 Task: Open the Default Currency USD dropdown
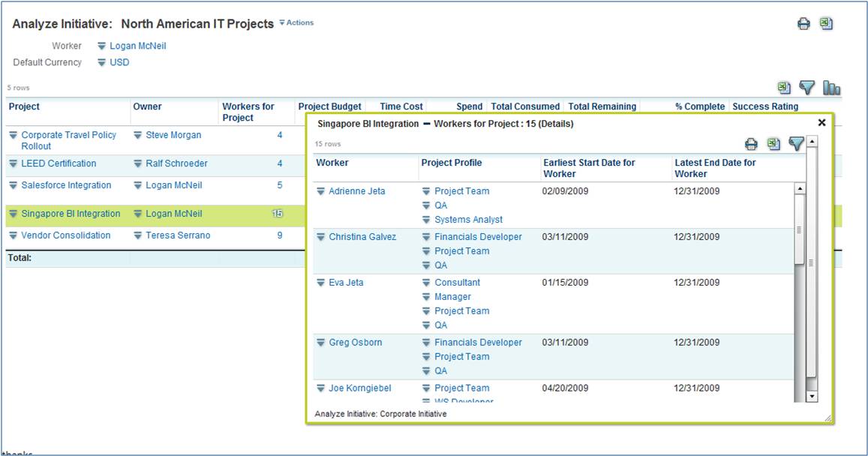[x=101, y=62]
